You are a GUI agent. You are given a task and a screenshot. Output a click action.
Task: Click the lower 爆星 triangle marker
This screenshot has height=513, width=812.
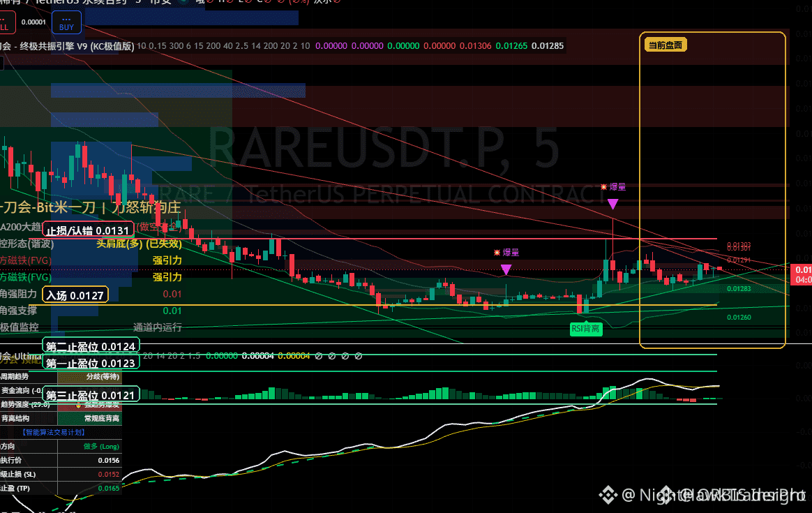click(x=506, y=269)
